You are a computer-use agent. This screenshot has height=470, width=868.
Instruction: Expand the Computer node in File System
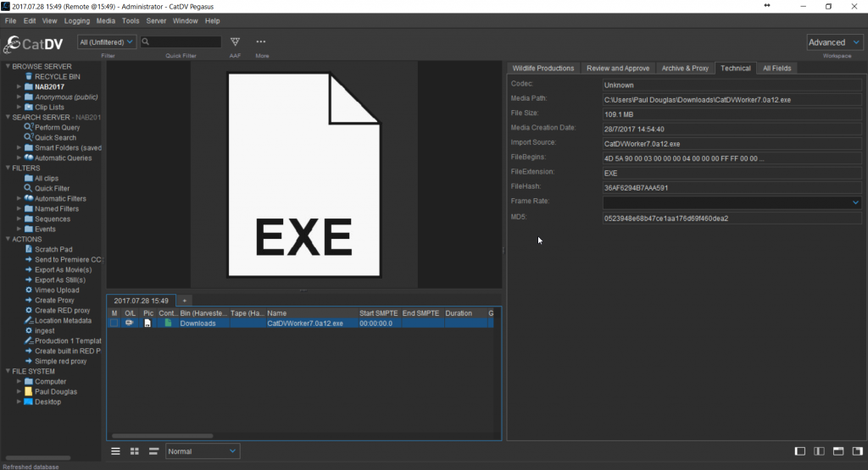click(x=19, y=382)
